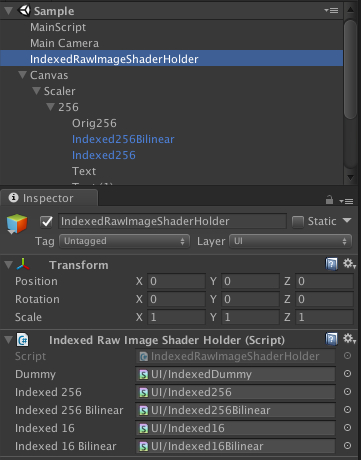Open Transform component gear settings menu
361x460 pixels.
click(349, 264)
